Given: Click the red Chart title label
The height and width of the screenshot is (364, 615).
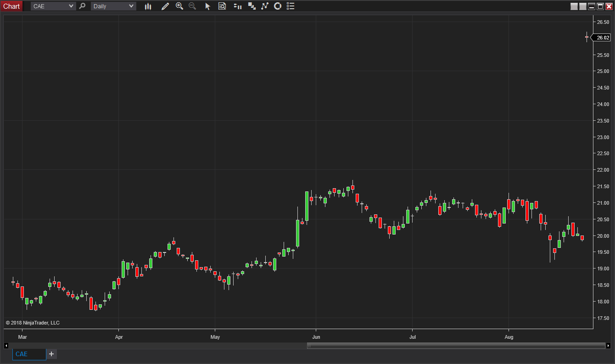Looking at the screenshot, I should coord(11,6).
